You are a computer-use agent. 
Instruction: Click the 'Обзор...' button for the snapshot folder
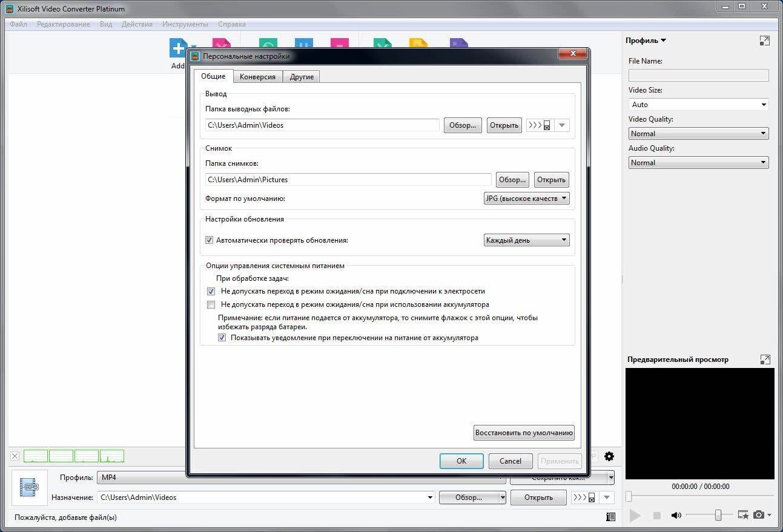[512, 180]
